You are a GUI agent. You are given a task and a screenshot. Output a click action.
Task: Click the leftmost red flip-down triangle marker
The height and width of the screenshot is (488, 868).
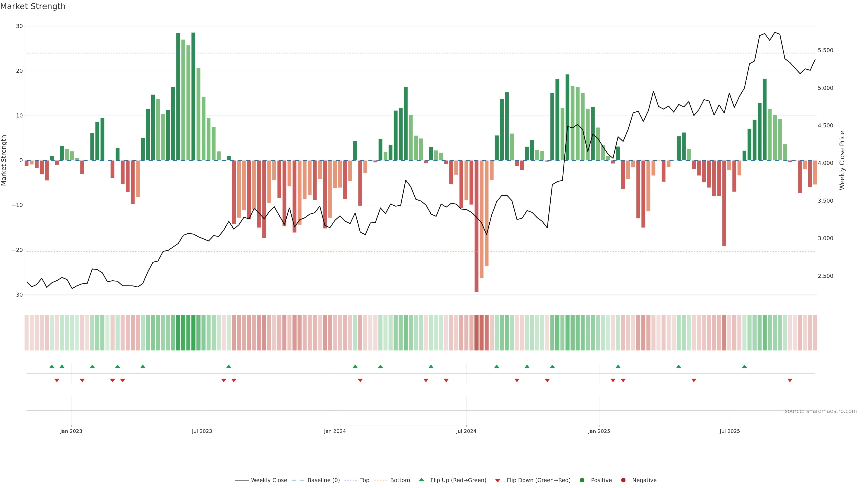click(57, 380)
